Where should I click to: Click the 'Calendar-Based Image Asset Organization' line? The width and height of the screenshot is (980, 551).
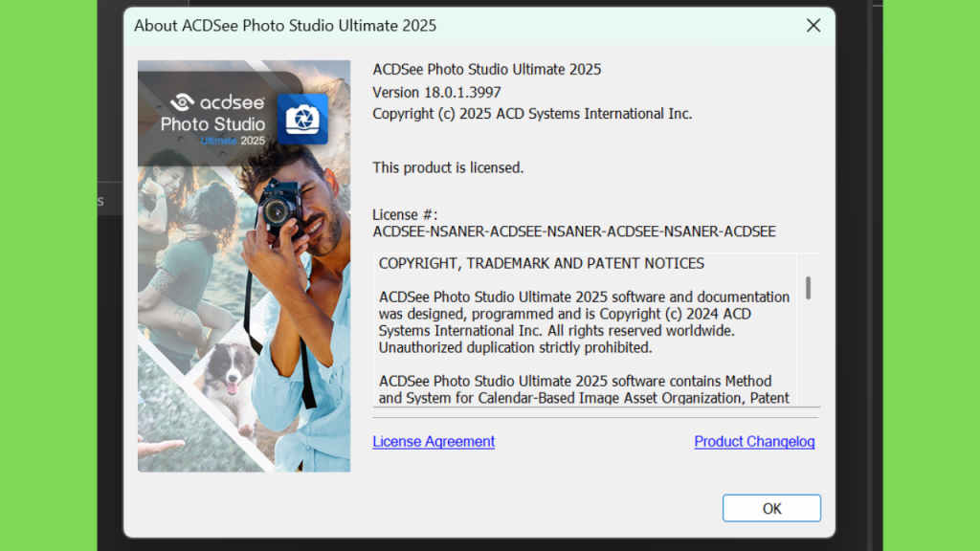click(x=584, y=398)
